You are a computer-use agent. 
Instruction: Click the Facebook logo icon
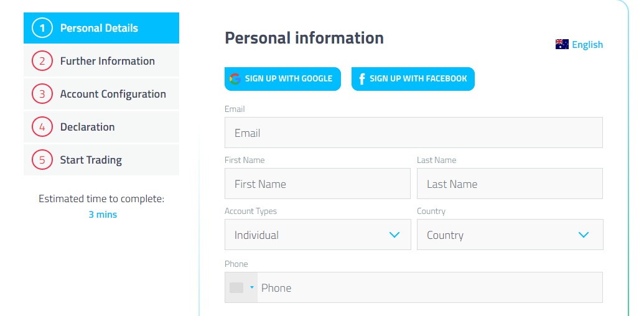362,79
